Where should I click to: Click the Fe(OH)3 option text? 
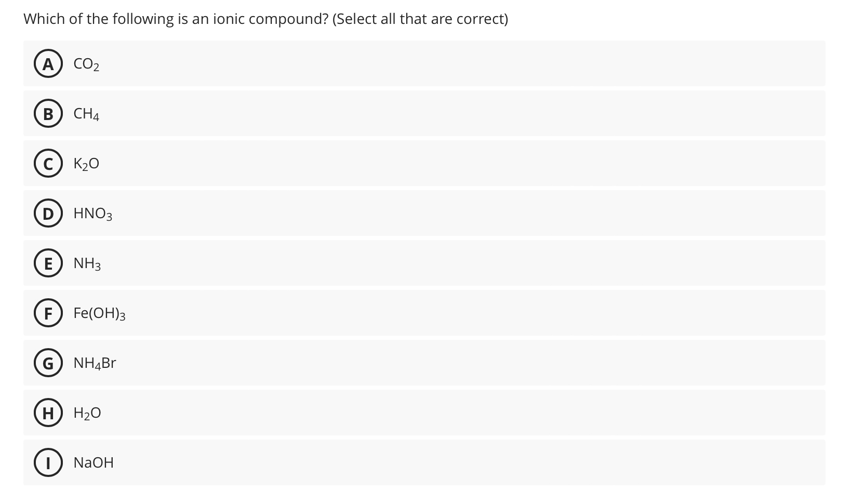pyautogui.click(x=100, y=314)
